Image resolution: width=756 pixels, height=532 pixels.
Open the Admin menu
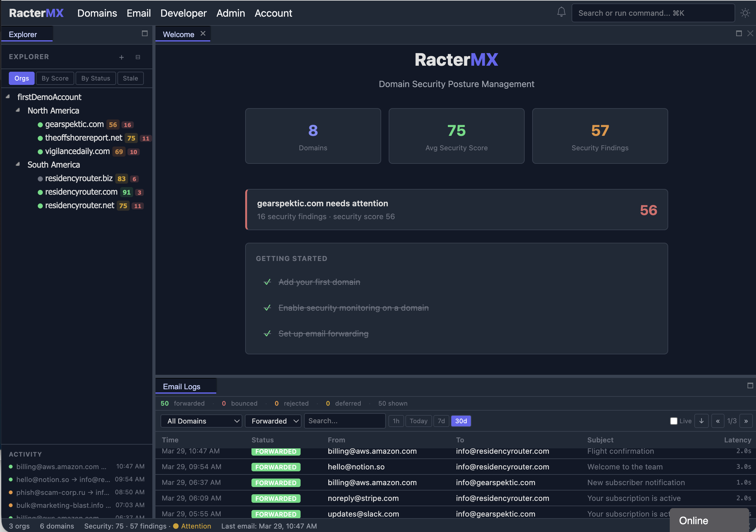[x=230, y=13]
